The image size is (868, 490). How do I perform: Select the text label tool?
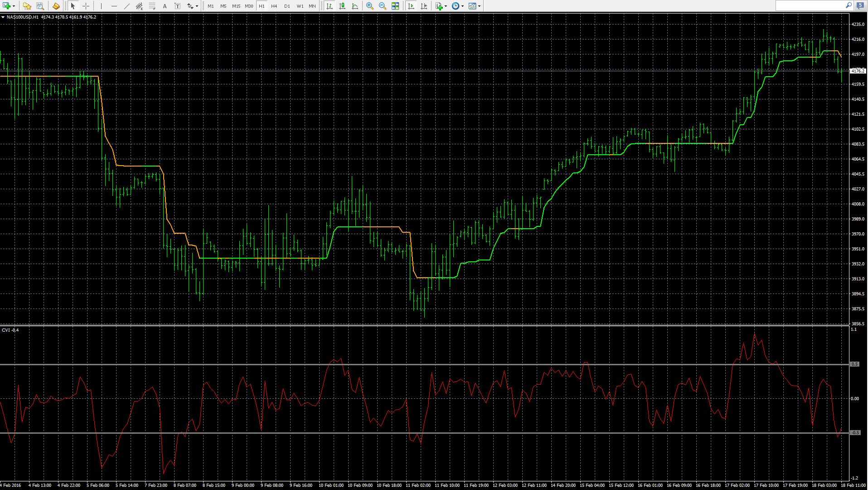(177, 6)
